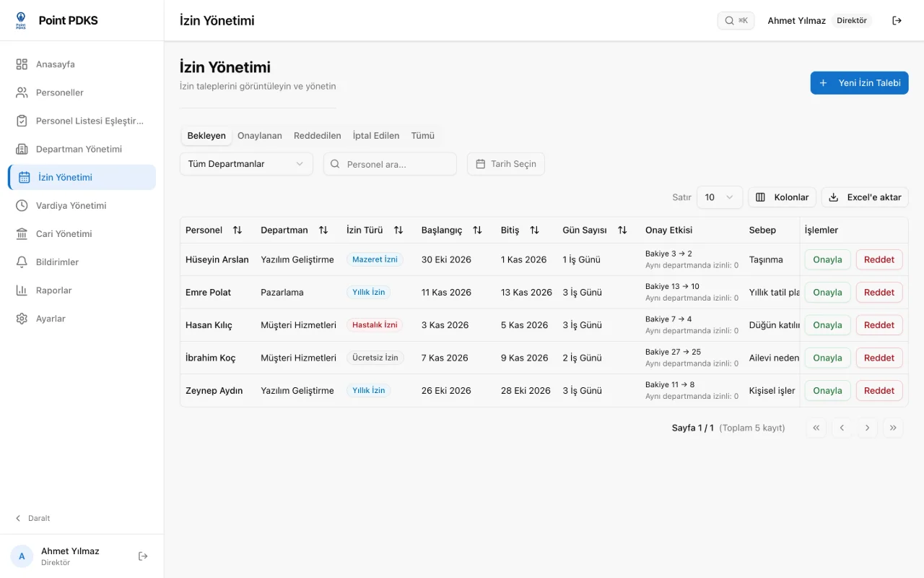Click the logout icon in sidebar footer

(x=143, y=556)
